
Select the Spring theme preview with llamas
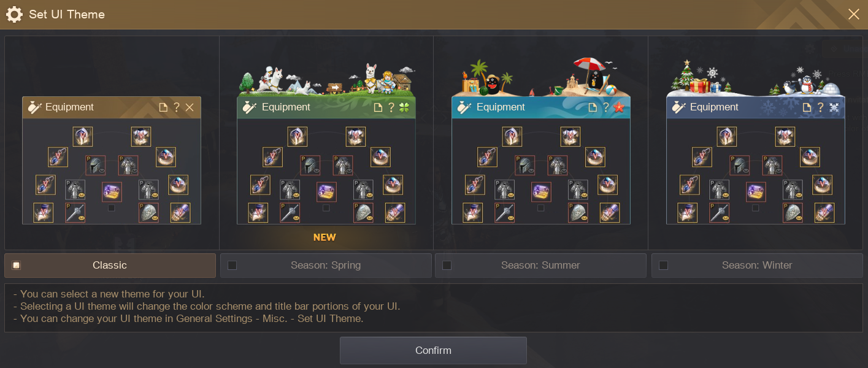click(326, 142)
